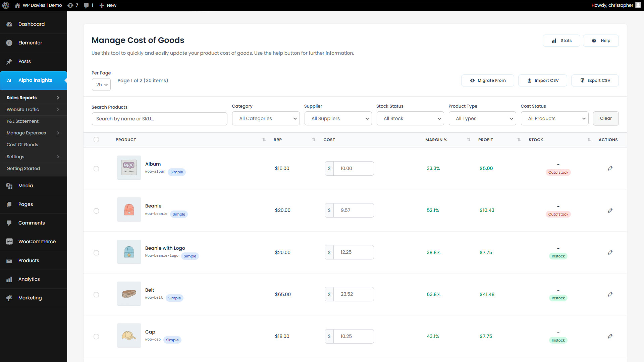Image resolution: width=644 pixels, height=362 pixels.
Task: Expand the All Suppliers dropdown
Action: point(338,118)
